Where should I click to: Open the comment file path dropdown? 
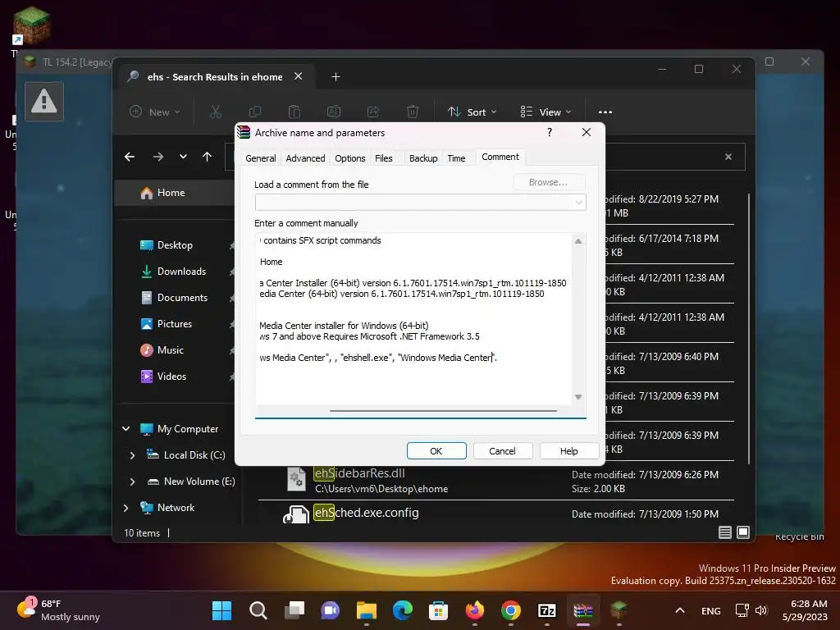click(x=578, y=203)
